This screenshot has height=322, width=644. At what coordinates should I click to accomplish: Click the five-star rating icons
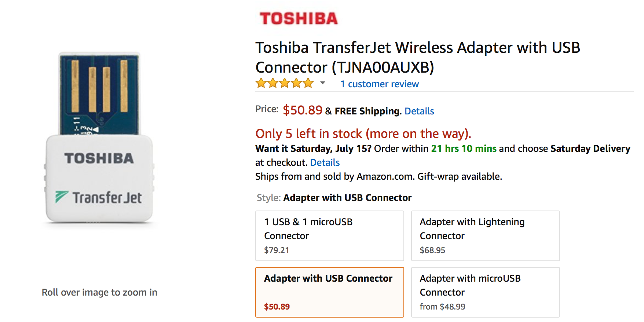(285, 84)
